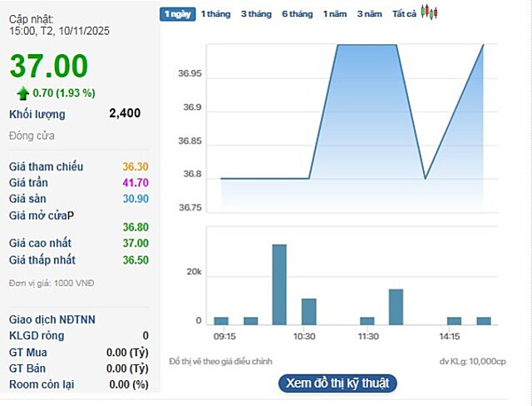Click the price dip point at 36.8

point(425,178)
